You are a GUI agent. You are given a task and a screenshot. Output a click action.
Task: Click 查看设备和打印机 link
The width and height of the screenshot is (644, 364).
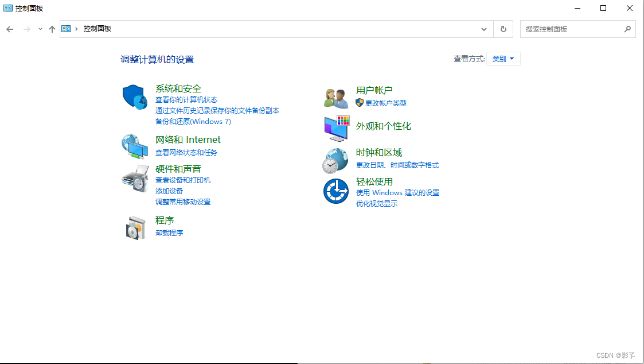click(183, 180)
